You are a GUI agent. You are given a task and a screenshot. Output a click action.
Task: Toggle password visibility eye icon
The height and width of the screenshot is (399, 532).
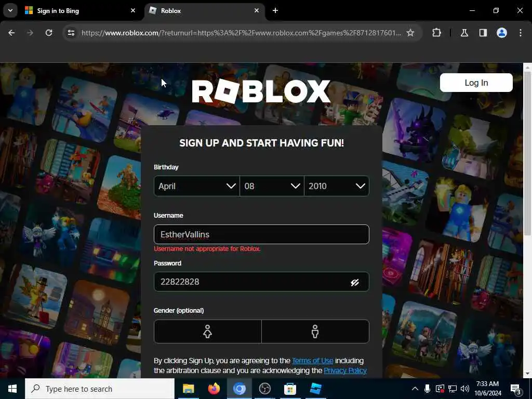point(354,282)
